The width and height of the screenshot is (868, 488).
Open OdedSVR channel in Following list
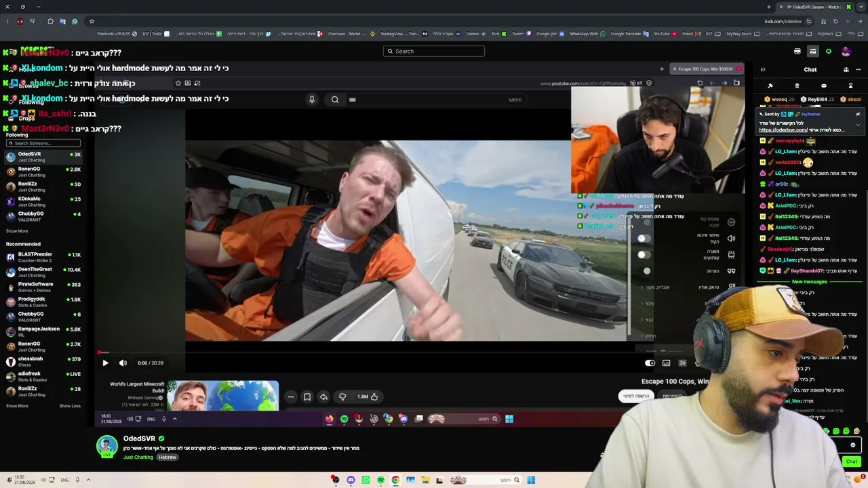point(43,157)
